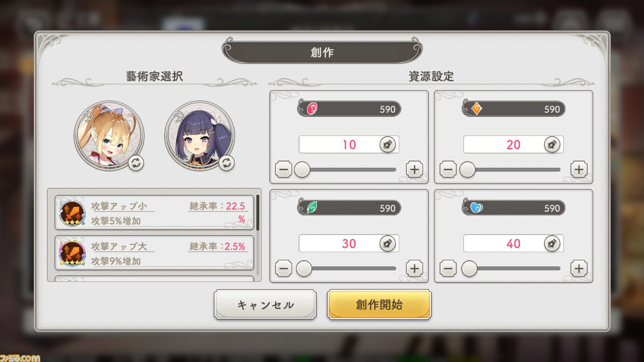Image resolution: width=644 pixels, height=362 pixels.
Task: Decrease the pink resource with minus button
Action: click(284, 170)
